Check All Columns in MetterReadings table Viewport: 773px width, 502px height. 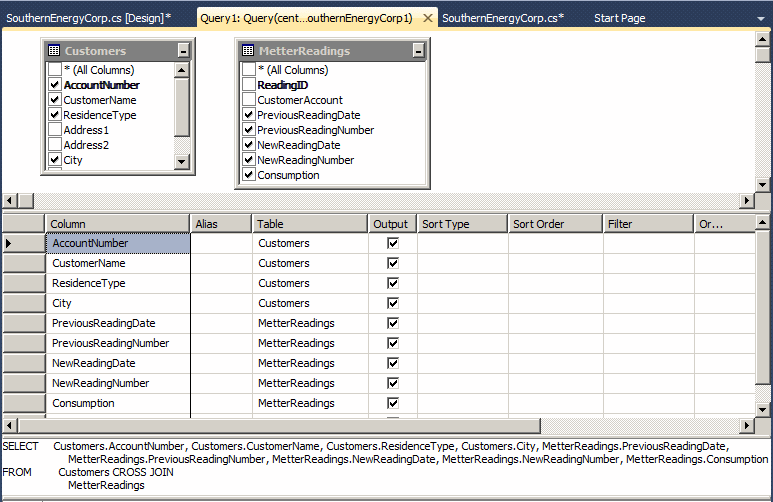249,70
